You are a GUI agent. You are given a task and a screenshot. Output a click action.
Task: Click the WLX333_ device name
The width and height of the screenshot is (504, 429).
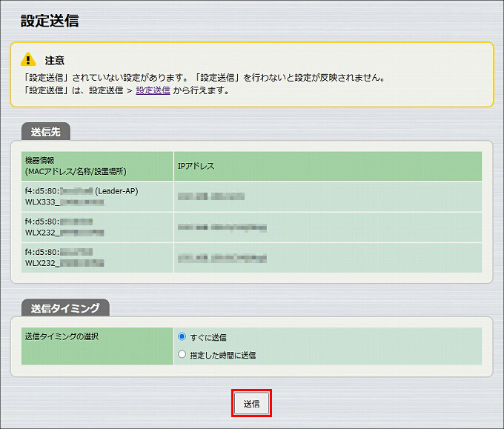(x=64, y=202)
